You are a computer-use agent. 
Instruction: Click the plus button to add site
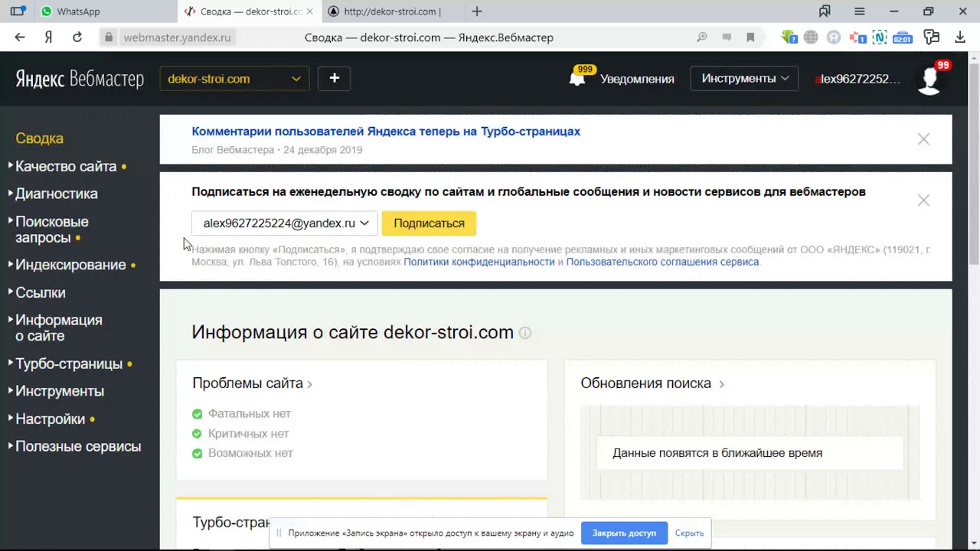(334, 78)
